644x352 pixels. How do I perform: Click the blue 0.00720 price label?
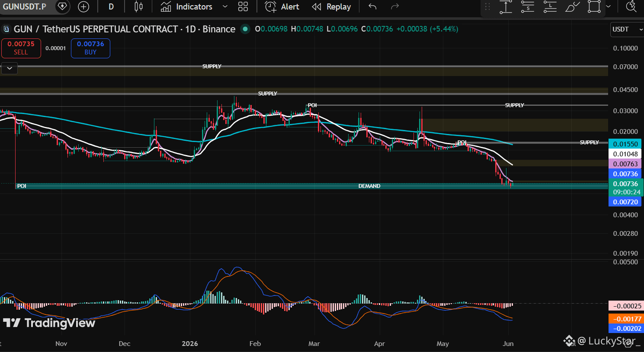pos(625,202)
